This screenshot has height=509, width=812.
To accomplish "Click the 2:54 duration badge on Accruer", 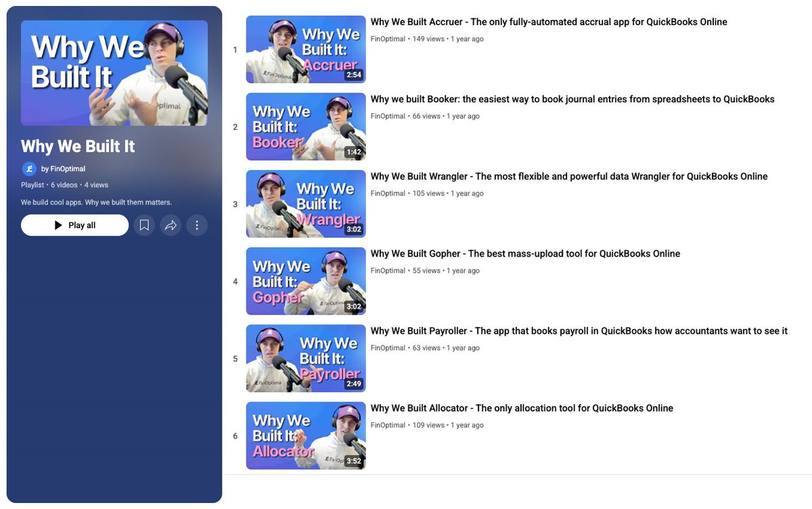I will coord(354,75).
